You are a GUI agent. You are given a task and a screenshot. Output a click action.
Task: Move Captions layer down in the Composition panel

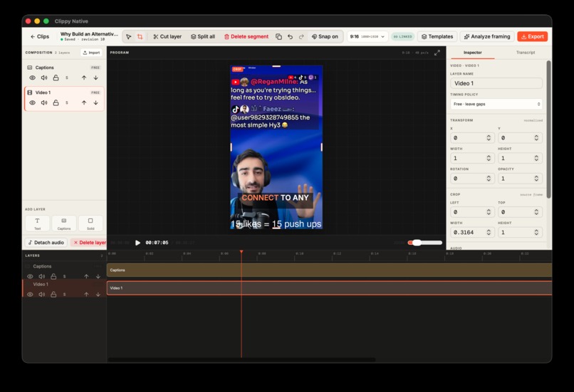(95, 78)
